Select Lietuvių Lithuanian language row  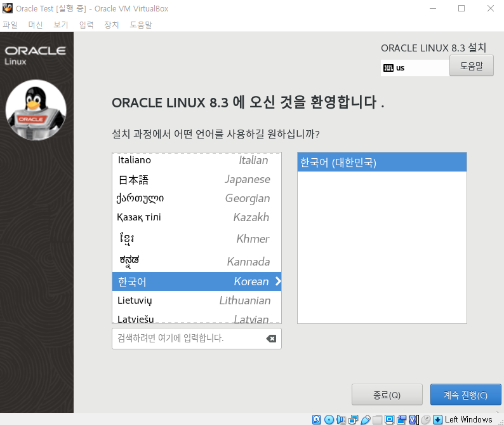(x=197, y=300)
